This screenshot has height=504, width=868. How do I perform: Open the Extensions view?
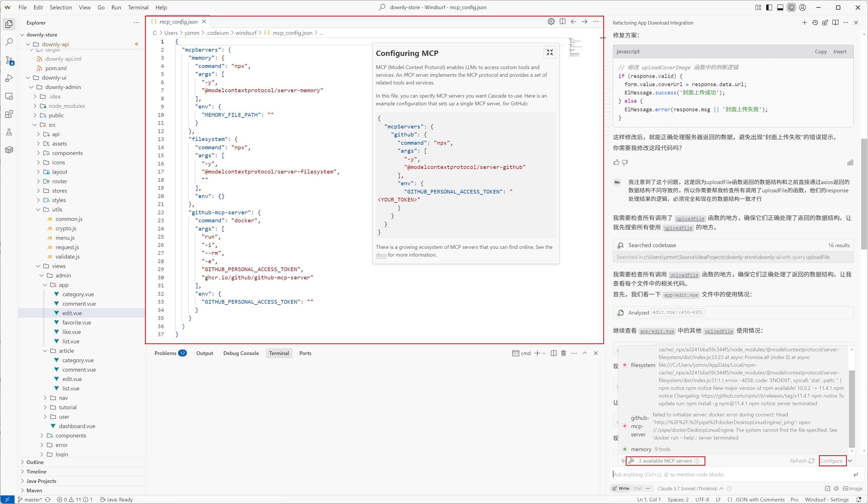9,114
